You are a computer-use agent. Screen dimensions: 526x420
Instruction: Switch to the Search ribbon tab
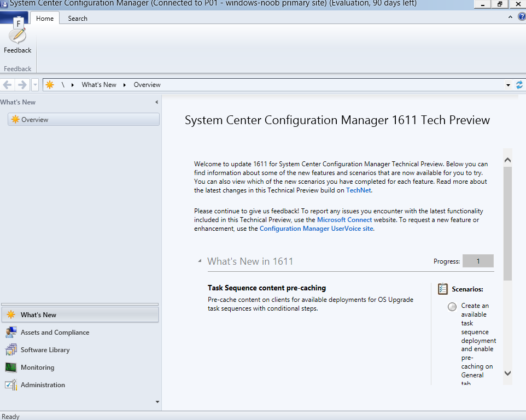tap(78, 19)
